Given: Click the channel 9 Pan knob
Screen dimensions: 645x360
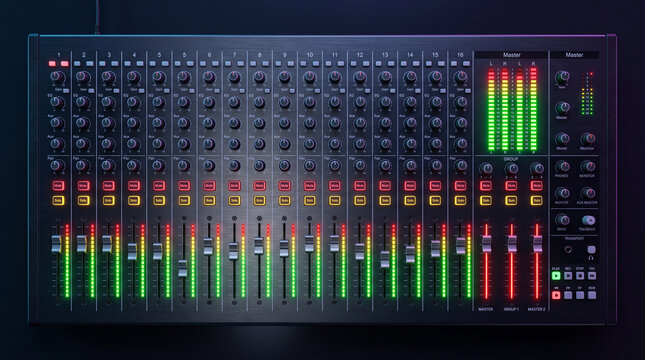Looking at the screenshot, I should [x=284, y=165].
